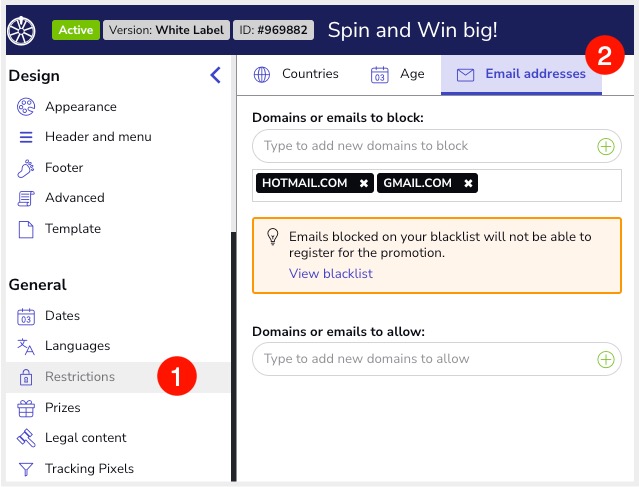Open the Prizes section

click(62, 408)
